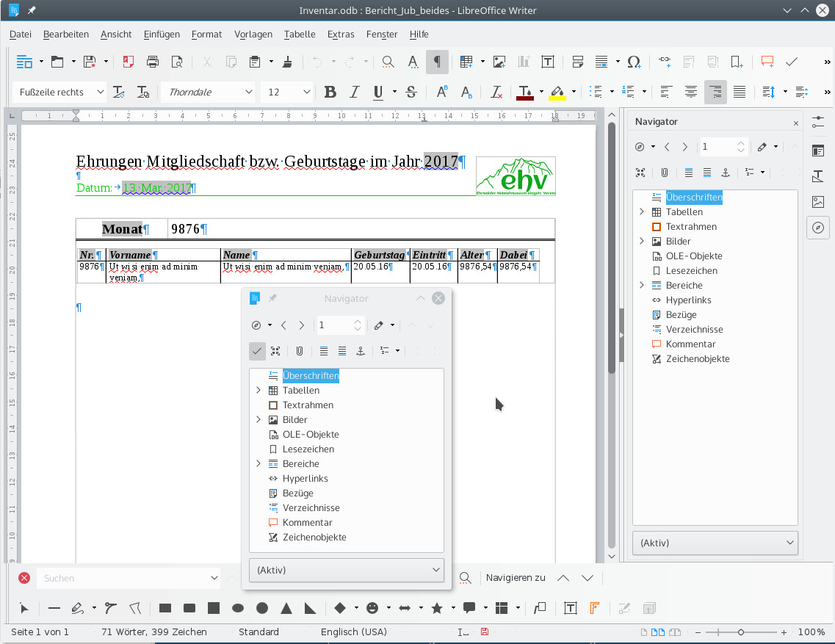Select Hyperlinks in the sidebar Navigator
The width and height of the screenshot is (835, 644).
click(x=688, y=300)
